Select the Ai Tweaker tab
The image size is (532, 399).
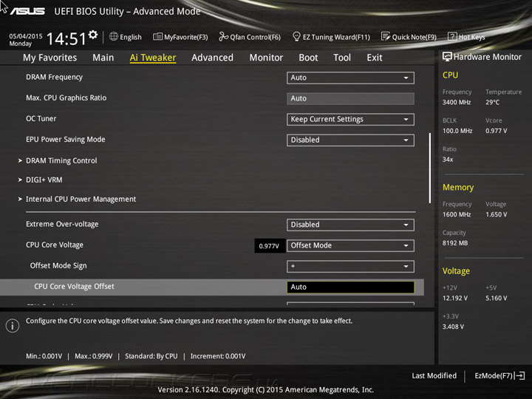153,58
